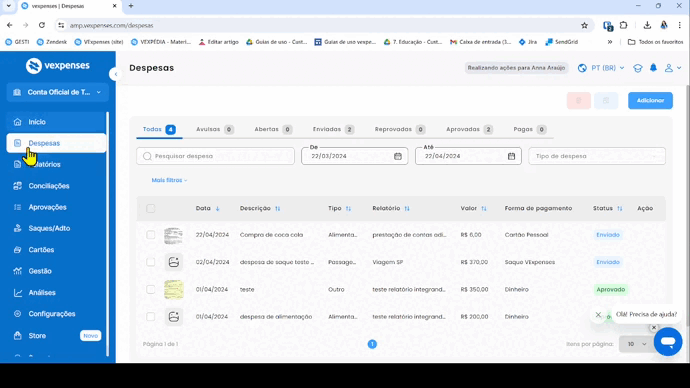Switch to the Avulsas tab

click(x=215, y=129)
